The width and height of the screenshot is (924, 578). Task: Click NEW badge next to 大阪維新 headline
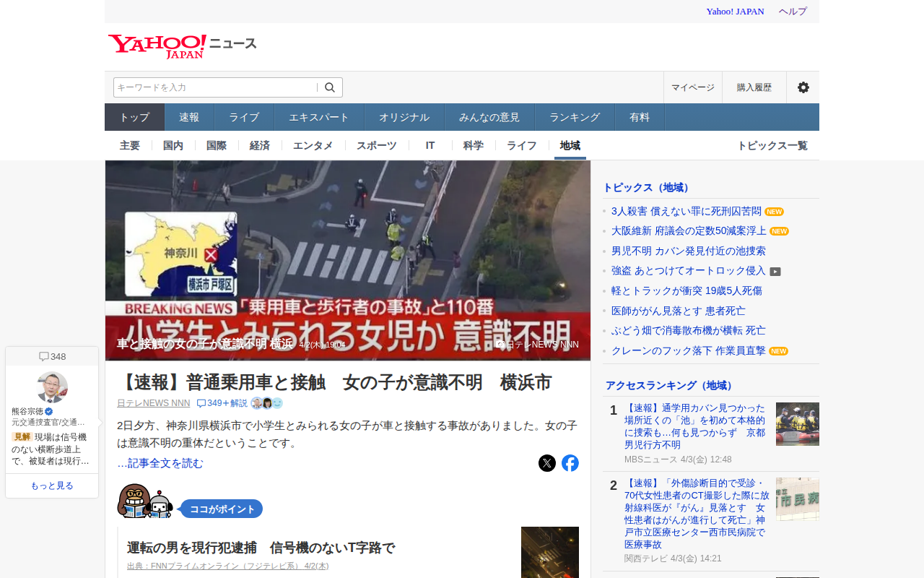point(779,231)
